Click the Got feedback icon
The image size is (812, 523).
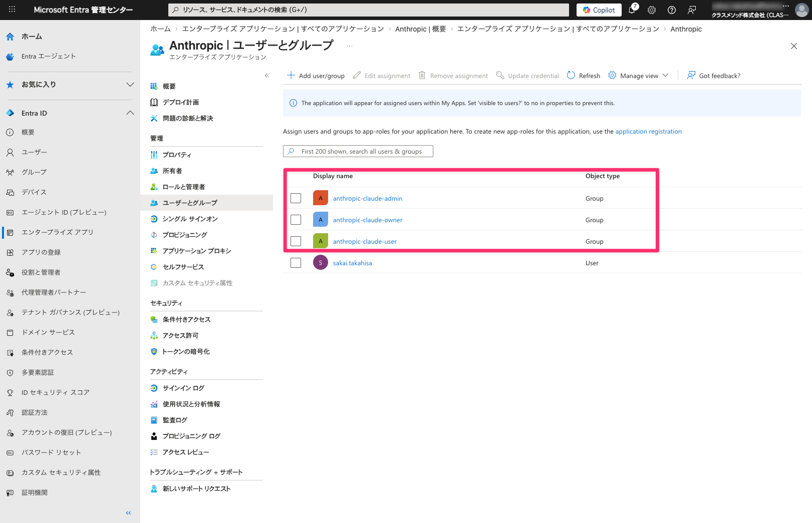691,76
